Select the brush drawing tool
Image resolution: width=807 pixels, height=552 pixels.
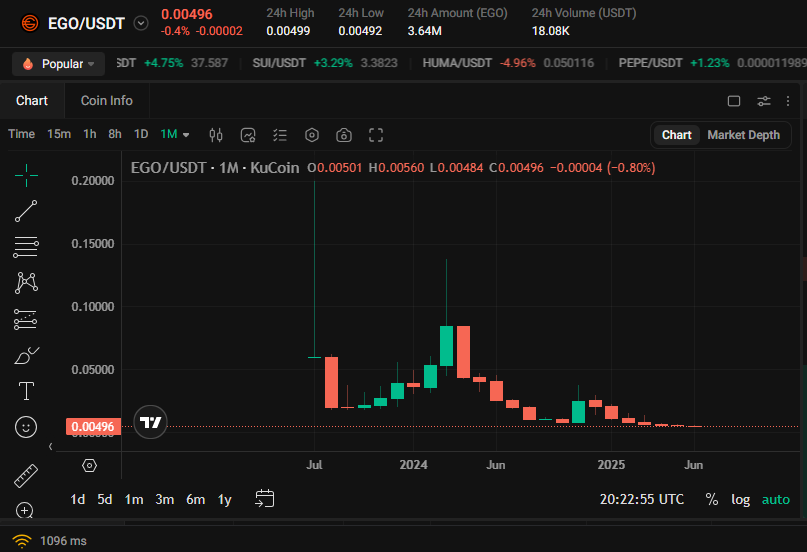pos(26,355)
